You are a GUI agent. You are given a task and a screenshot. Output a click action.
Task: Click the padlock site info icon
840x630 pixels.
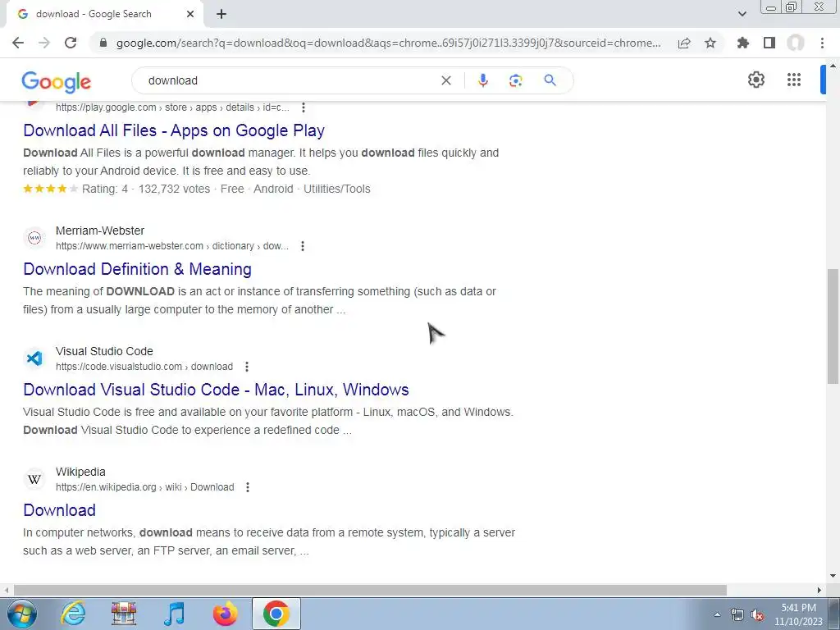(x=103, y=43)
